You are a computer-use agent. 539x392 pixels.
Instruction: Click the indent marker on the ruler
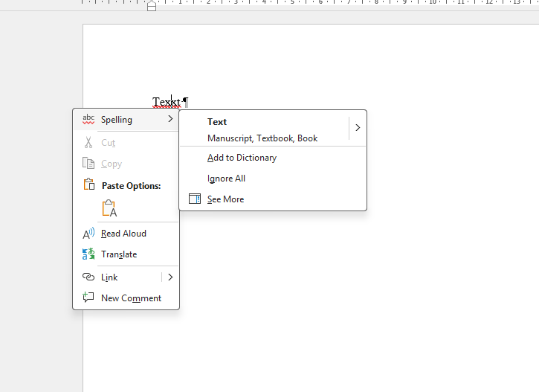pos(152,6)
